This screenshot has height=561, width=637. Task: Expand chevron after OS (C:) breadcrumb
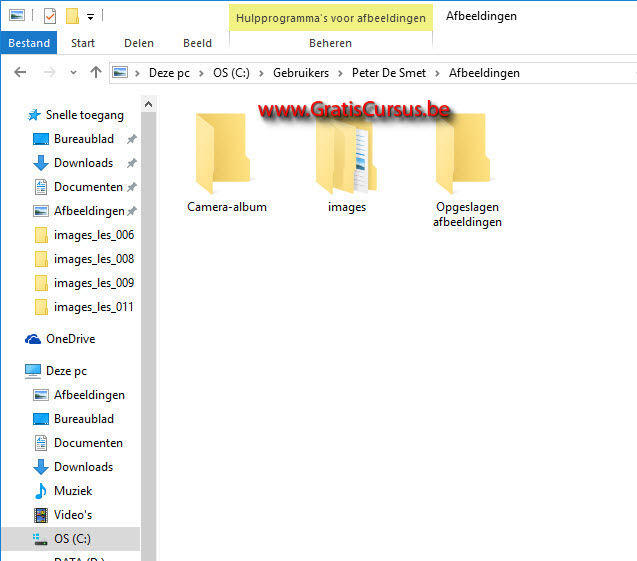point(261,73)
